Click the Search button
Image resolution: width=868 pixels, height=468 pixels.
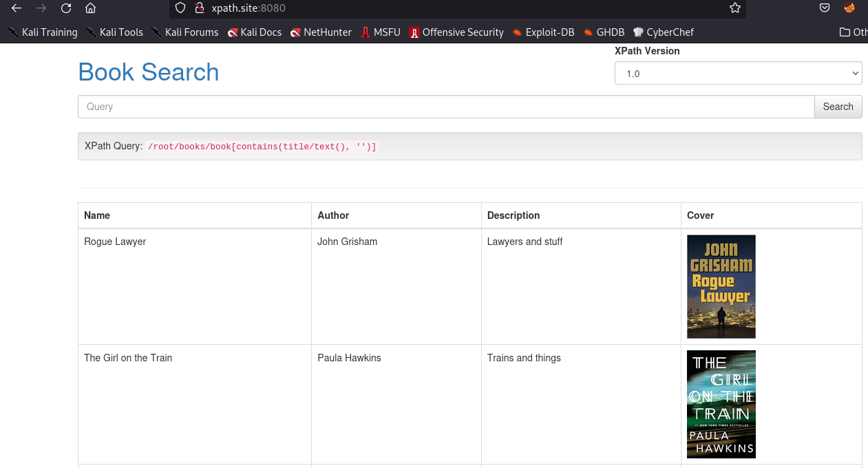coord(838,107)
